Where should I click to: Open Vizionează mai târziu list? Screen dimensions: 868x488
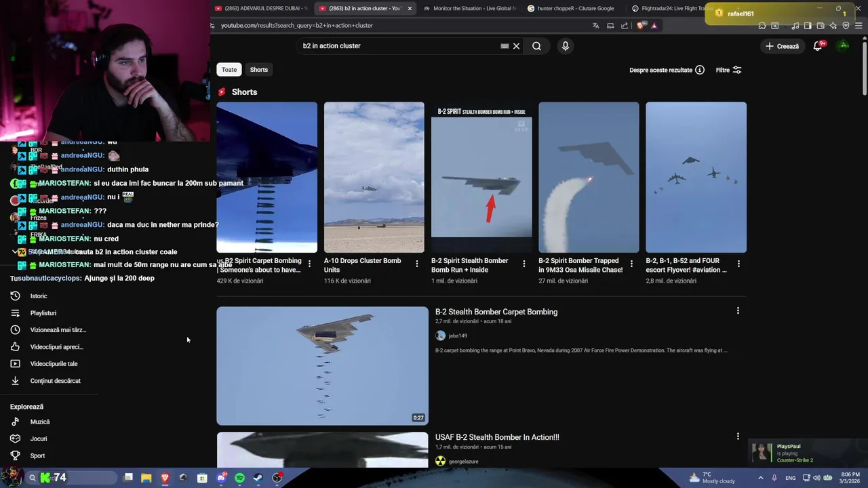(58, 330)
